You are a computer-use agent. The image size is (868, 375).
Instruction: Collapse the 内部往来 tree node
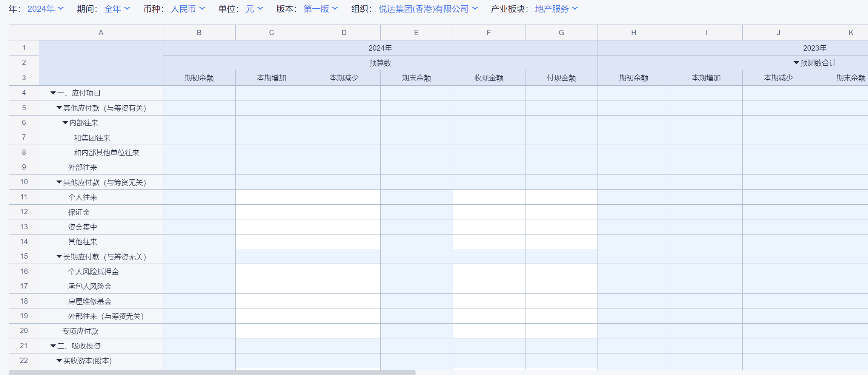pos(65,123)
